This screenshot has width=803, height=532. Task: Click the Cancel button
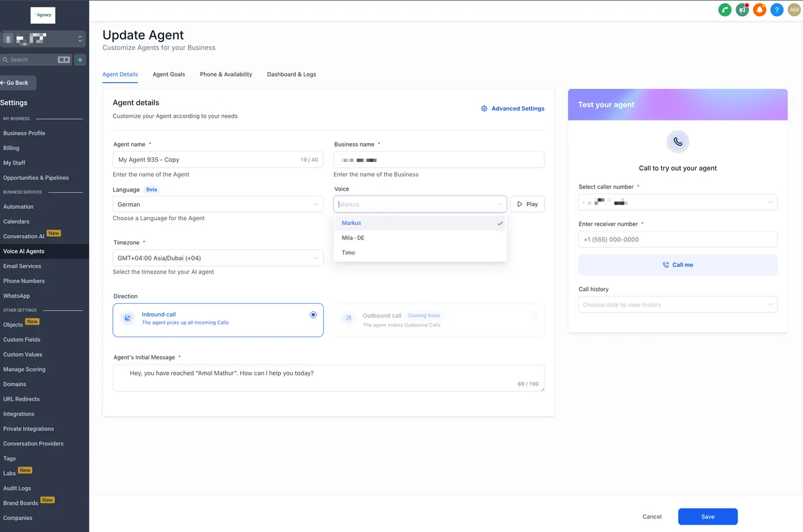point(652,517)
